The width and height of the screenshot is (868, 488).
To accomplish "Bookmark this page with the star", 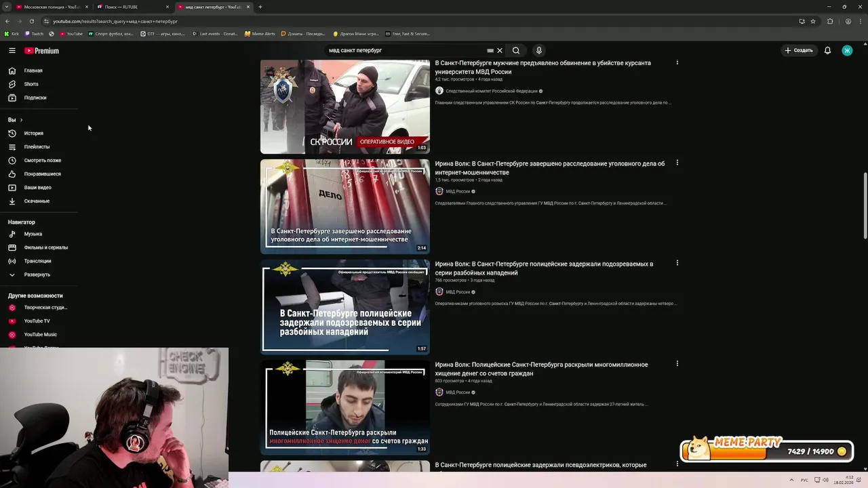I will pyautogui.click(x=813, y=21).
